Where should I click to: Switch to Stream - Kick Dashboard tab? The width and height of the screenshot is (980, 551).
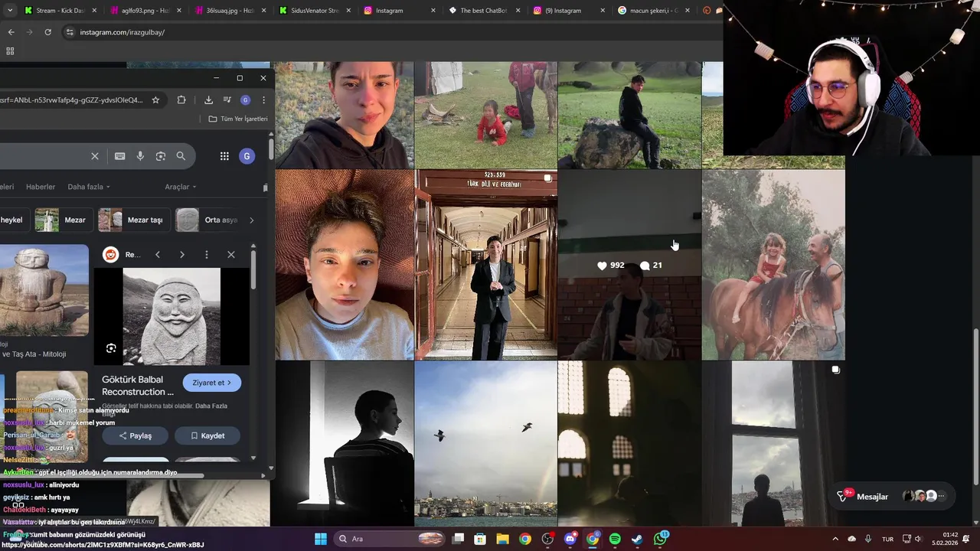point(59,11)
